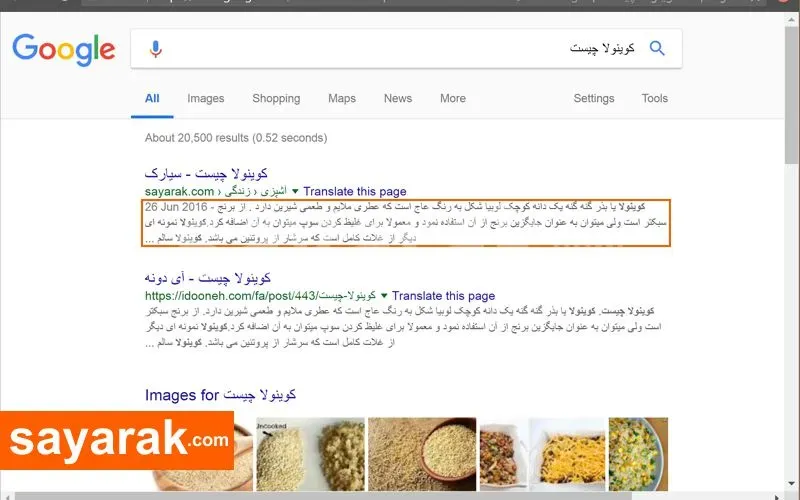Go to the News tab
The width and height of the screenshot is (800, 500).
(397, 98)
